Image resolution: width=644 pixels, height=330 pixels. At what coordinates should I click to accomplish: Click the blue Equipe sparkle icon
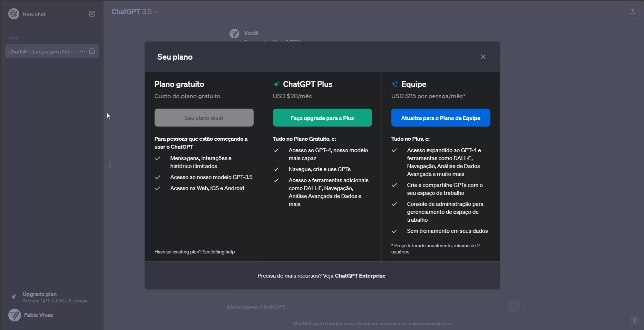coord(394,84)
